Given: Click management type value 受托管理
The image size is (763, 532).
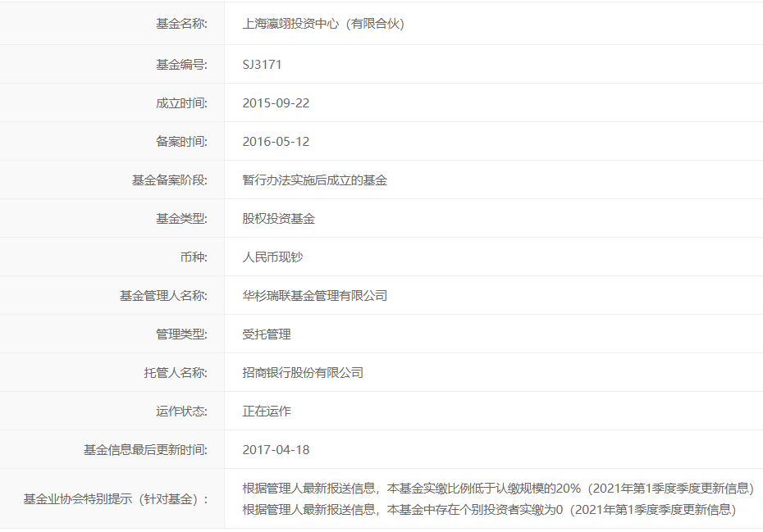Looking at the screenshot, I should point(267,334).
